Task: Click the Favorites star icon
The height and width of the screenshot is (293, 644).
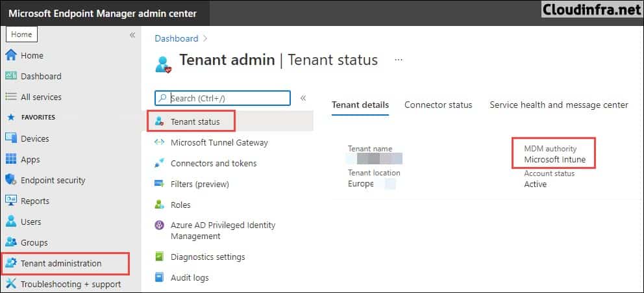Action: pos(10,117)
